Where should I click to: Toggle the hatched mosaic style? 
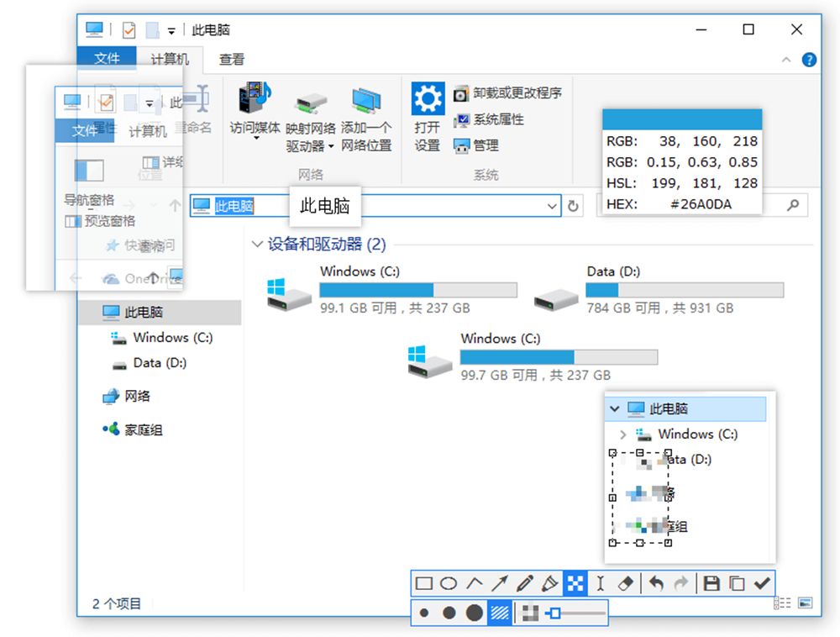point(498,613)
